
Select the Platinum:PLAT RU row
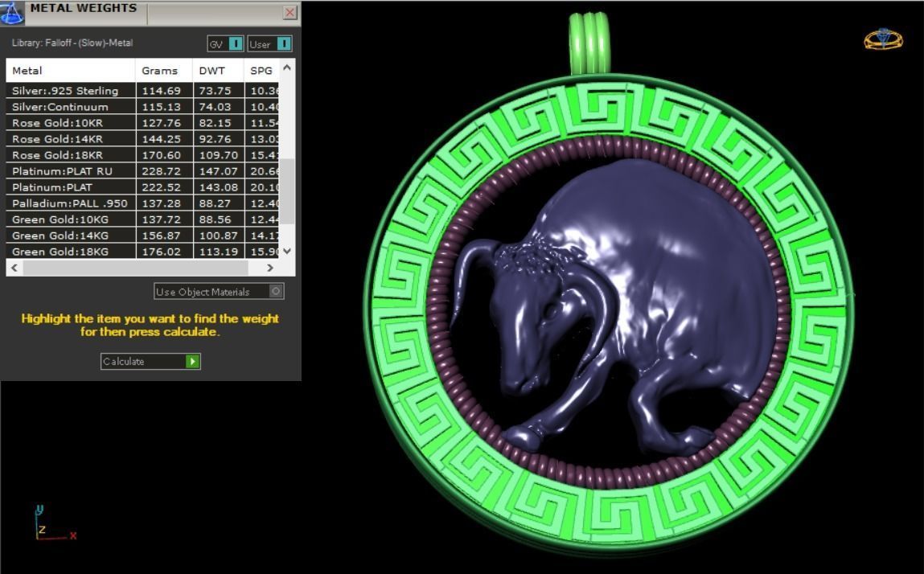click(142, 171)
